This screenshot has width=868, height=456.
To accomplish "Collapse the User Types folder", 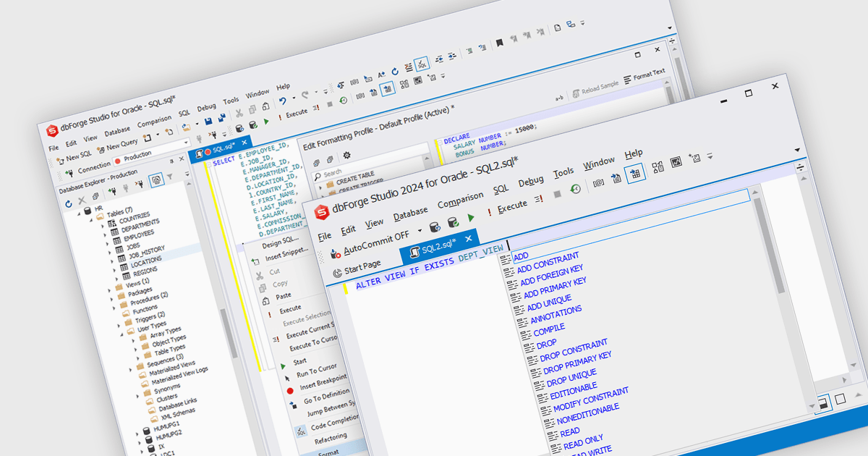I will click(121, 334).
